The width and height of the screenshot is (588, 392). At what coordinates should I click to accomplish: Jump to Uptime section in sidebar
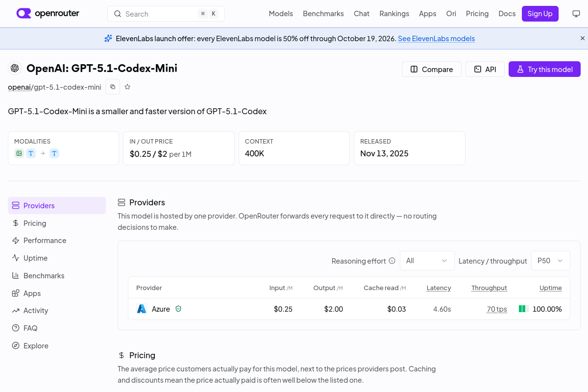pyautogui.click(x=57, y=258)
